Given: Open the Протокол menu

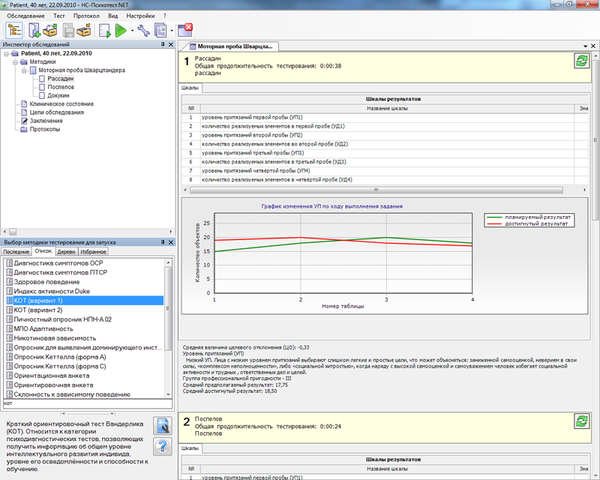Looking at the screenshot, I should point(86,16).
